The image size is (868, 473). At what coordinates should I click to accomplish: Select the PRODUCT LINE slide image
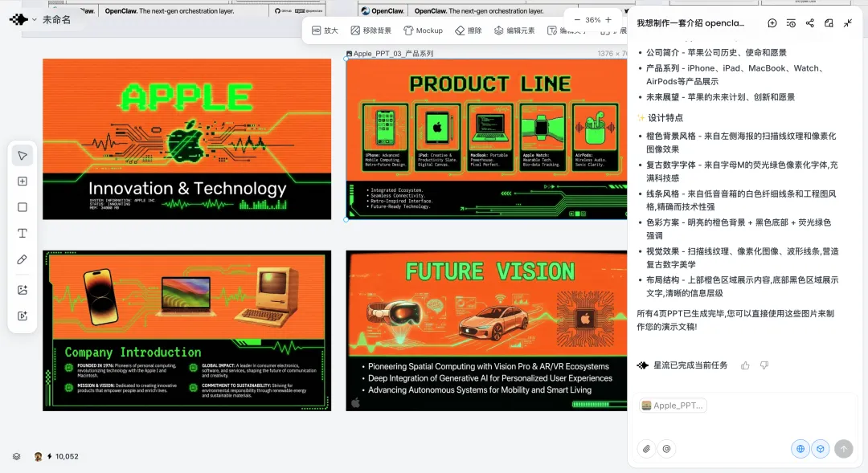point(486,139)
